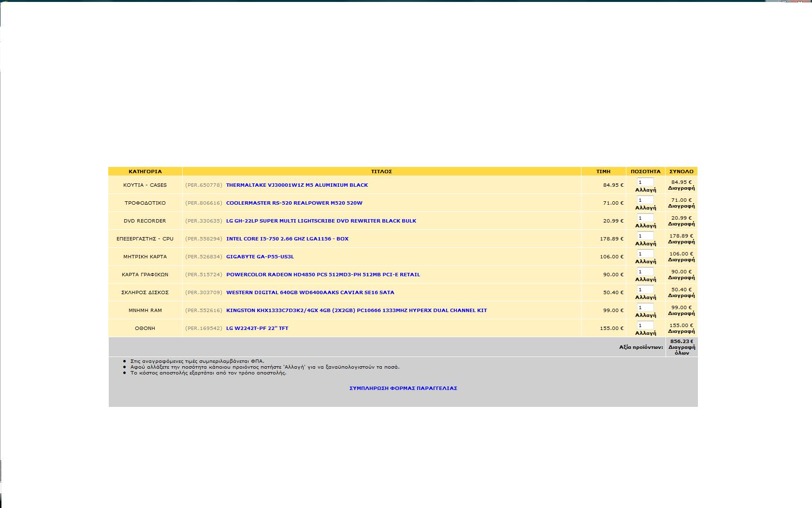The width and height of the screenshot is (812, 508).
Task: Click the quantity field for the Intel CPU
Action: 645,236
